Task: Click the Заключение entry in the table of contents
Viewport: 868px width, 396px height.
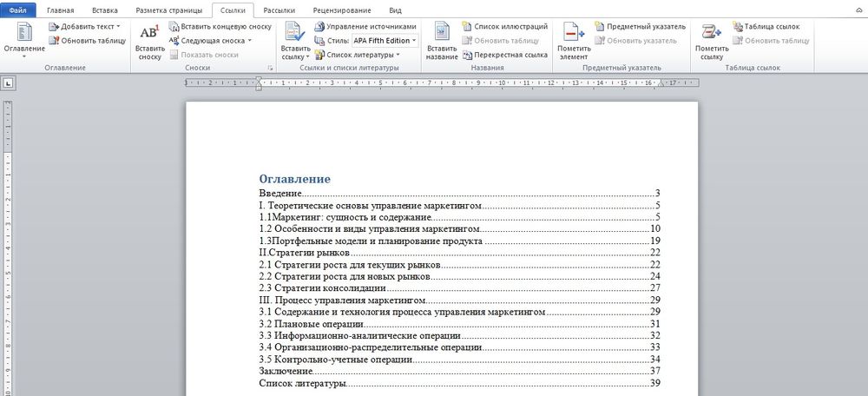Action: [286, 371]
